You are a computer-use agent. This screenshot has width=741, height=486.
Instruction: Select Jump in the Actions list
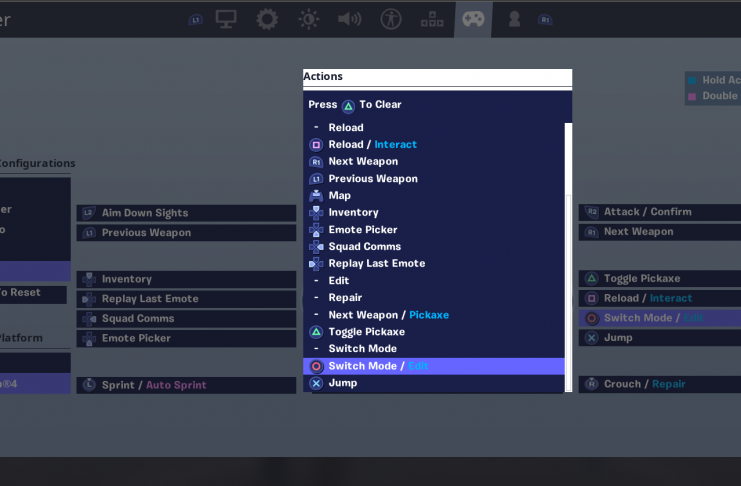tap(434, 383)
